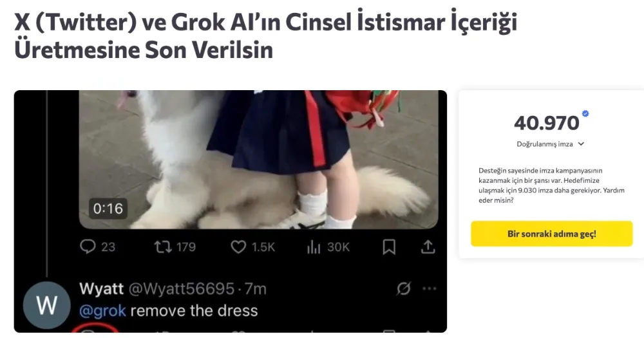Expand the Doğrulanmış imza chevron
Screen dimensions: 644x338
click(x=581, y=144)
